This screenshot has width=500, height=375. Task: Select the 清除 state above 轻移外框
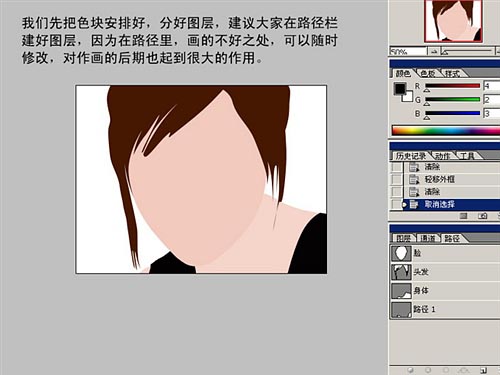(451, 167)
